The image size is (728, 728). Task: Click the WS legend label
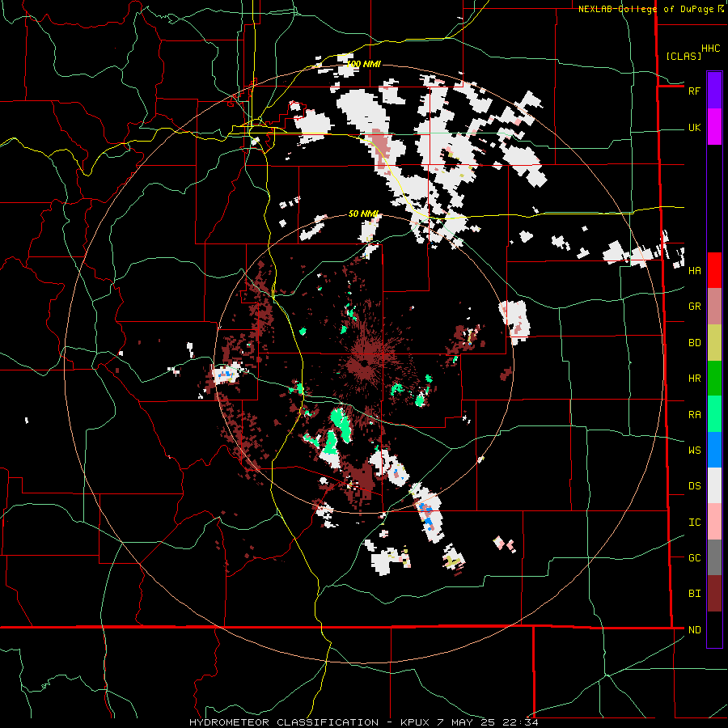point(694,450)
